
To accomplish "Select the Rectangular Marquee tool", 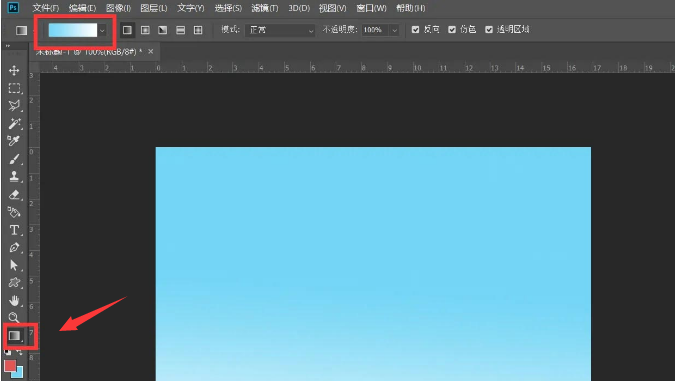I will [x=14, y=88].
